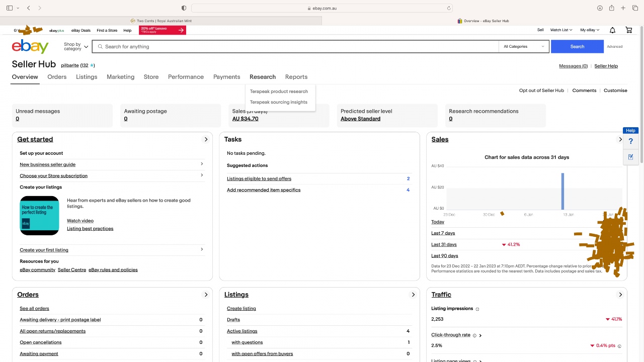Switch to Reports tab
This screenshot has width=644, height=362.
tap(296, 77)
